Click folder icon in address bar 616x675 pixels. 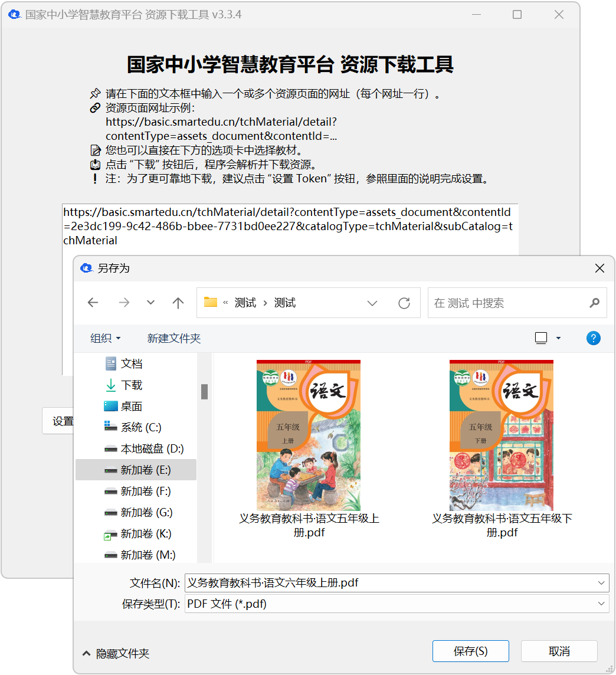tap(211, 302)
